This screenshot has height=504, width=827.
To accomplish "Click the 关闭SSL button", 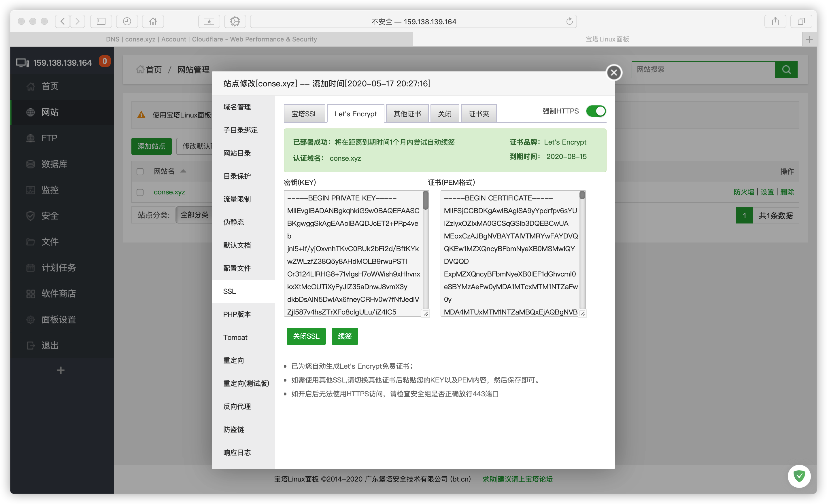I will [x=306, y=336].
